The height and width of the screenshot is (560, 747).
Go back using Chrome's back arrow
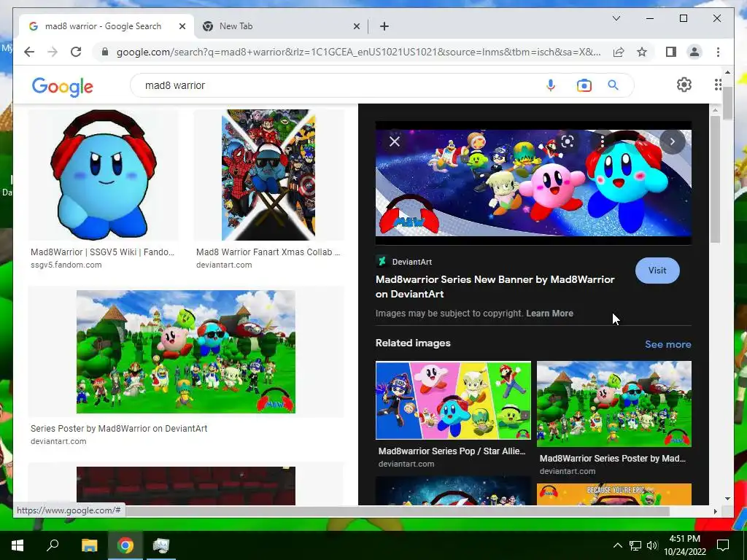(x=29, y=52)
